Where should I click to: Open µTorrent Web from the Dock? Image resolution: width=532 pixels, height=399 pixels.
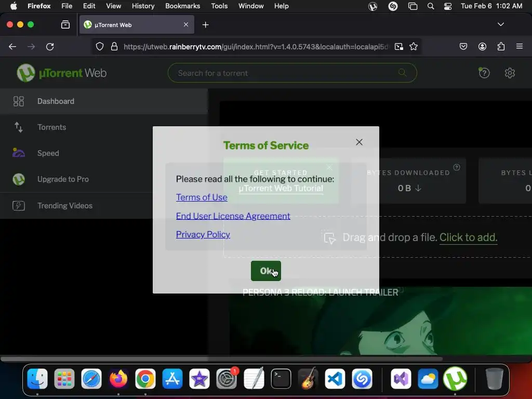(x=455, y=379)
